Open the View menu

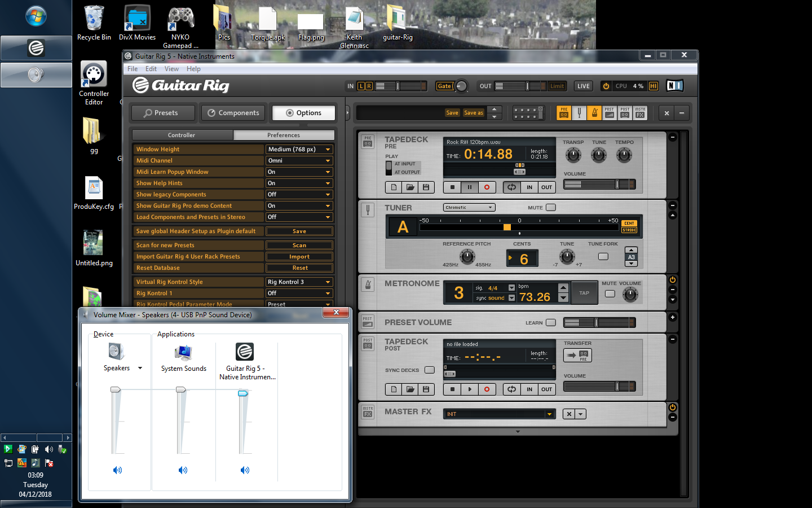tap(171, 69)
